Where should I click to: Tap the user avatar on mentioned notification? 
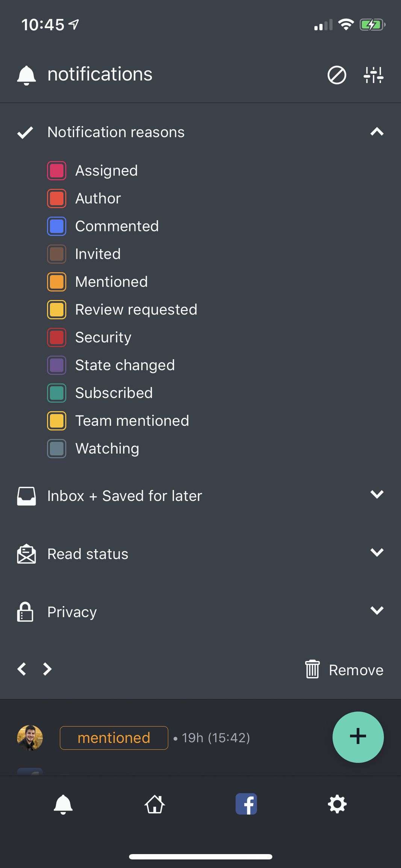[30, 738]
